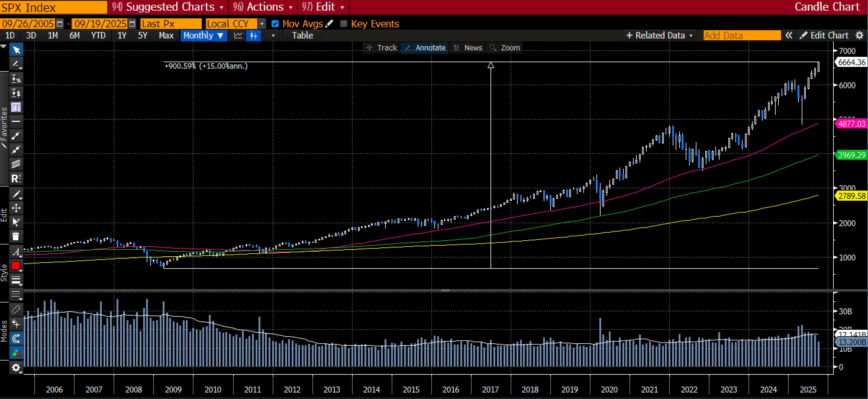The height and width of the screenshot is (399, 868).
Task: Enable the Key Events checkbox
Action: 344,24
